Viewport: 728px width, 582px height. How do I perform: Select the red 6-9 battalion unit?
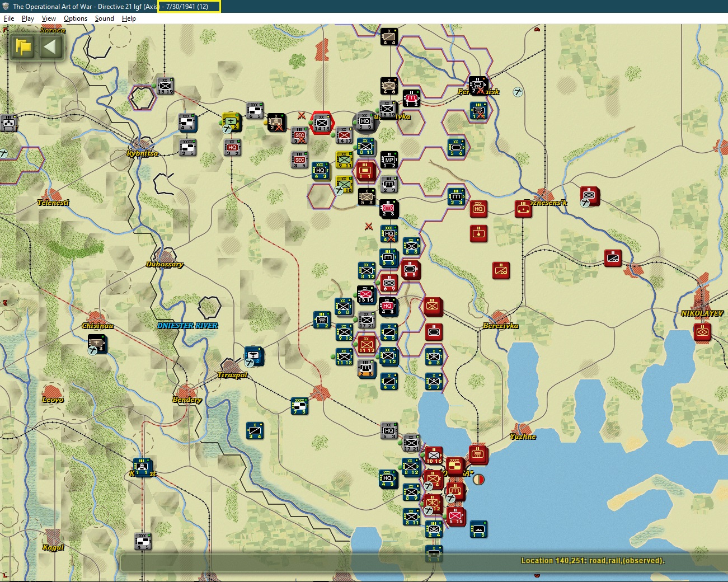(x=389, y=283)
